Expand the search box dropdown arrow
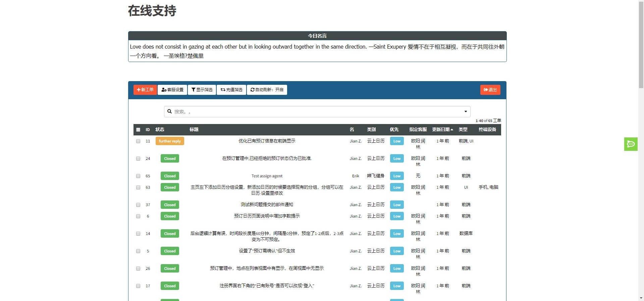The width and height of the screenshot is (644, 301). point(466,112)
